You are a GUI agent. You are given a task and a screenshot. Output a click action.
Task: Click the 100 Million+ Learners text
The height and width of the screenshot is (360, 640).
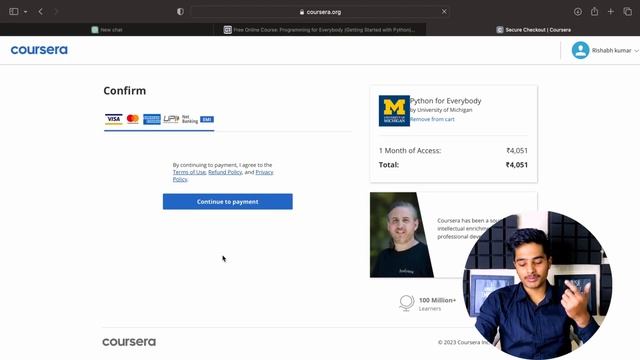tap(437, 304)
